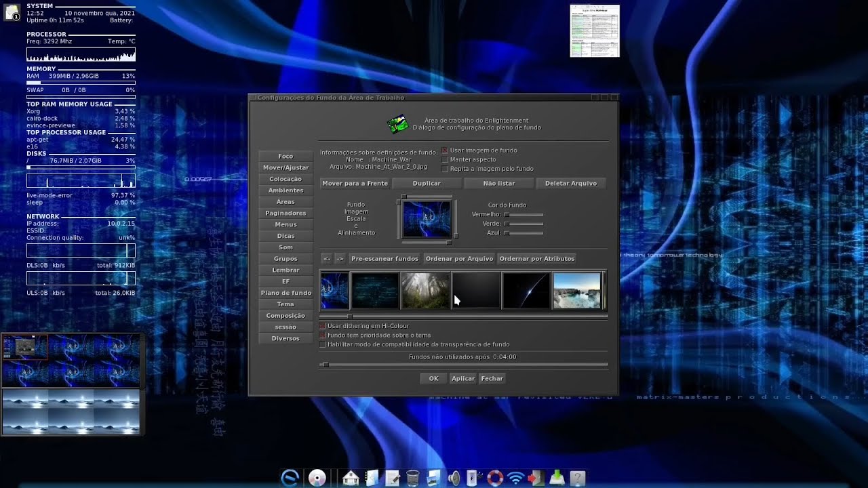Switch to the Composição section
The image size is (868, 488).
(285, 315)
